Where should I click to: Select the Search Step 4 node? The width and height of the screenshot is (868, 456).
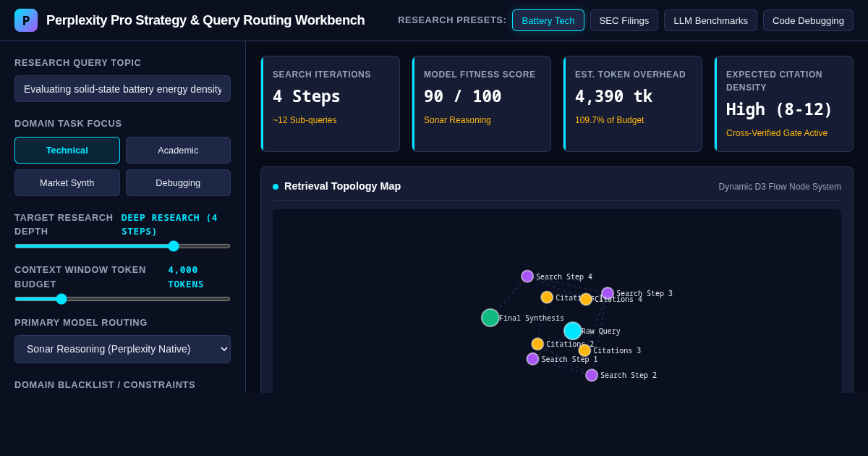(x=527, y=276)
